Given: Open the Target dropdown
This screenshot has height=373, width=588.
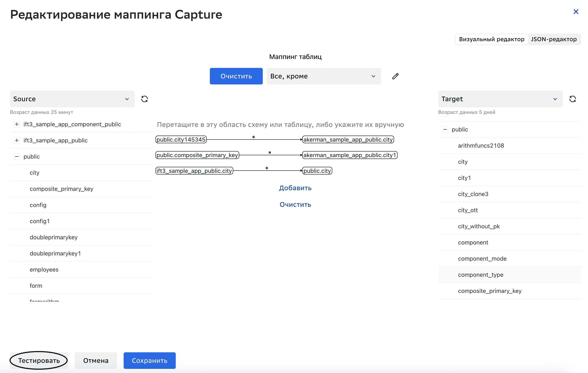Looking at the screenshot, I should [500, 99].
